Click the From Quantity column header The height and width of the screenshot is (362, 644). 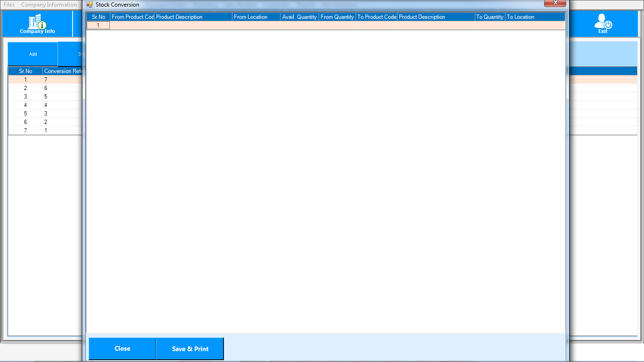pos(337,17)
